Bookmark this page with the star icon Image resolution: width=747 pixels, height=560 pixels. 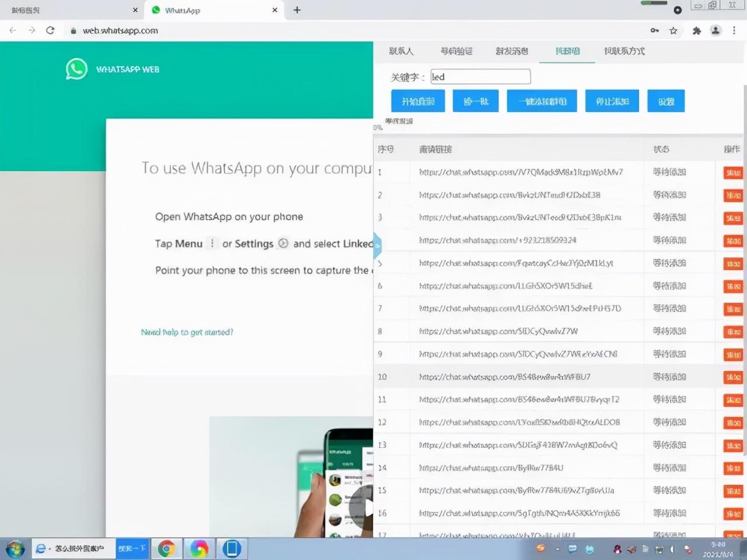pos(673,30)
